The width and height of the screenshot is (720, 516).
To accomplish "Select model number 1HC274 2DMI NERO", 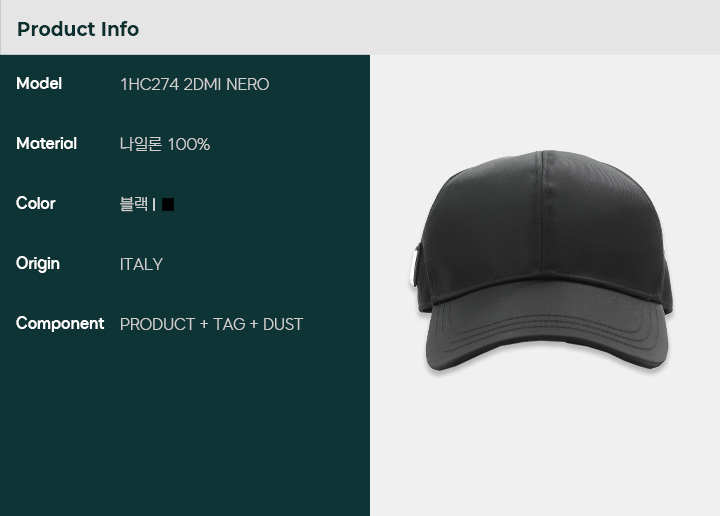I will point(195,84).
